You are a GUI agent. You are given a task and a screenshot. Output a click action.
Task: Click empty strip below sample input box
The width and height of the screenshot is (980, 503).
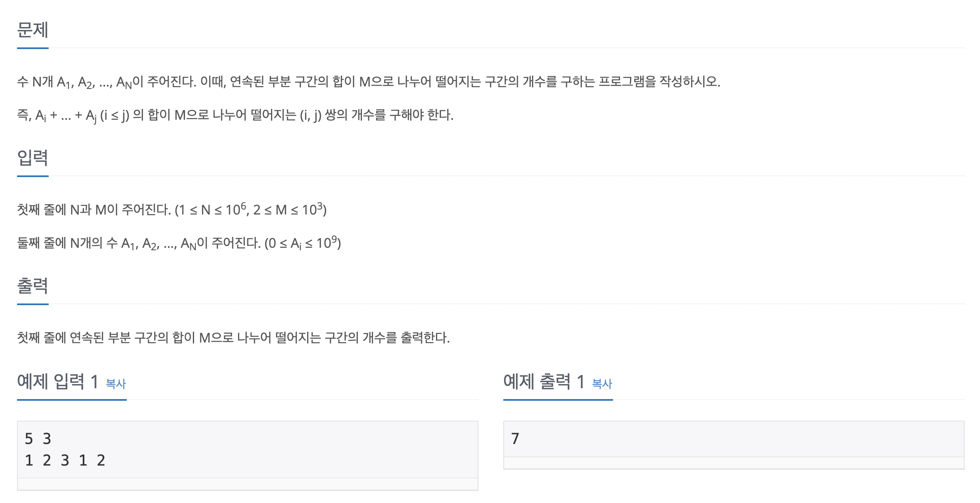247,484
